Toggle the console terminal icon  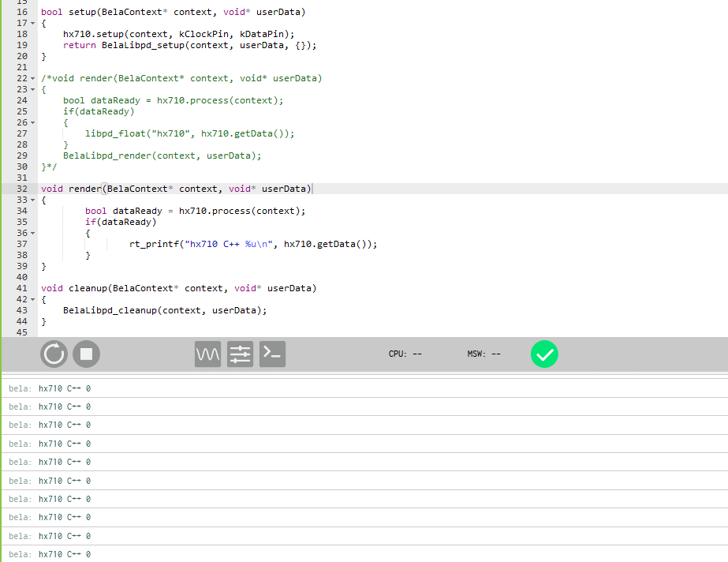(x=272, y=354)
